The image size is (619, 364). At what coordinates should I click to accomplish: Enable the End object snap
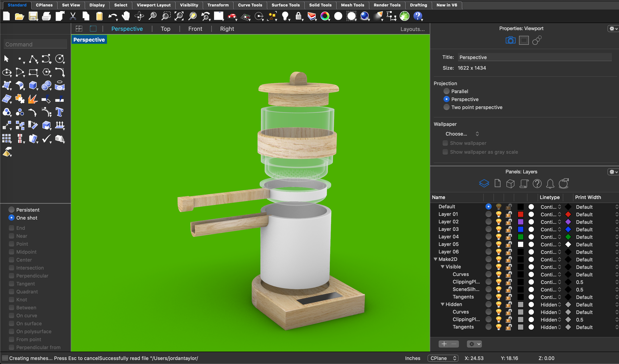click(x=11, y=228)
